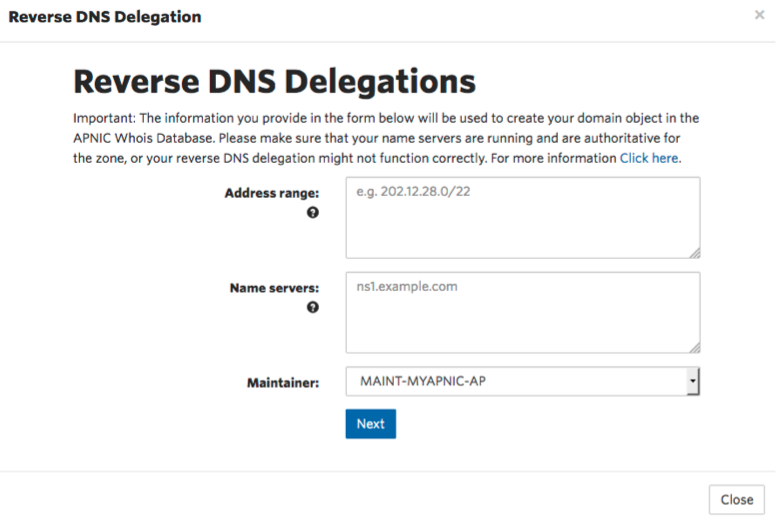Image resolution: width=776 pixels, height=522 pixels.
Task: Open the 'Click here.' information link
Action: tap(650, 158)
